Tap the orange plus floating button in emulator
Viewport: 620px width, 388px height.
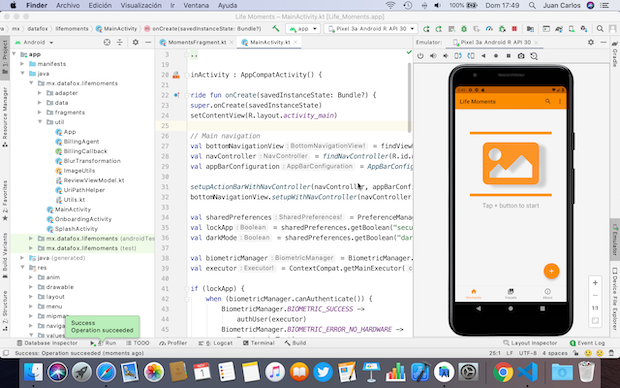pyautogui.click(x=551, y=271)
